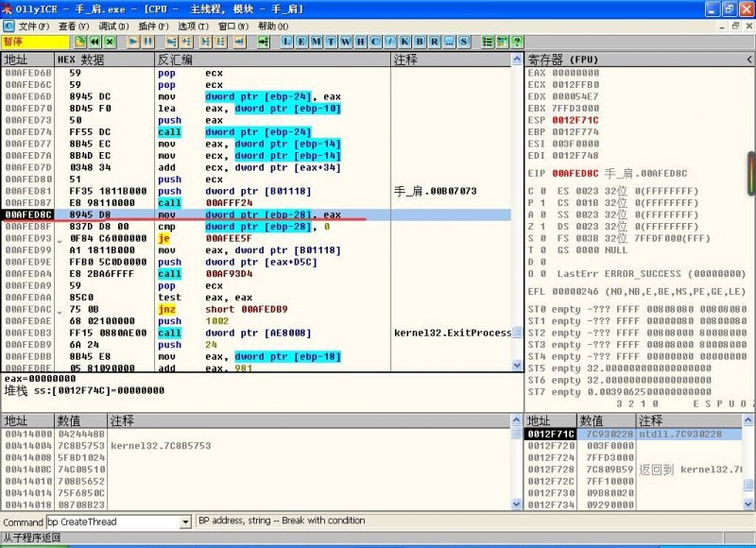The image size is (756, 548).
Task: Click the Run program play icon
Action: (x=132, y=43)
